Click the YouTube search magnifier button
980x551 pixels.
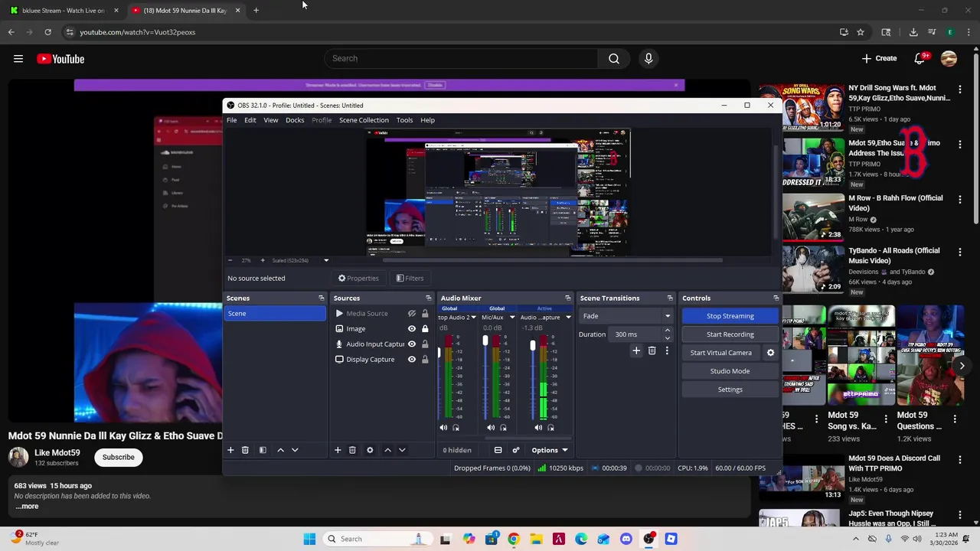(x=614, y=58)
